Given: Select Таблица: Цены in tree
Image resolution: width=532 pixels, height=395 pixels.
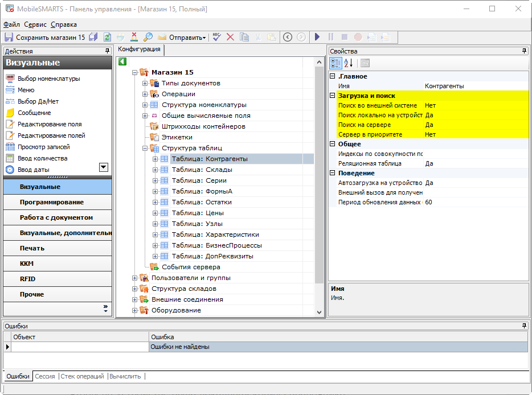Looking at the screenshot, I should tap(198, 213).
